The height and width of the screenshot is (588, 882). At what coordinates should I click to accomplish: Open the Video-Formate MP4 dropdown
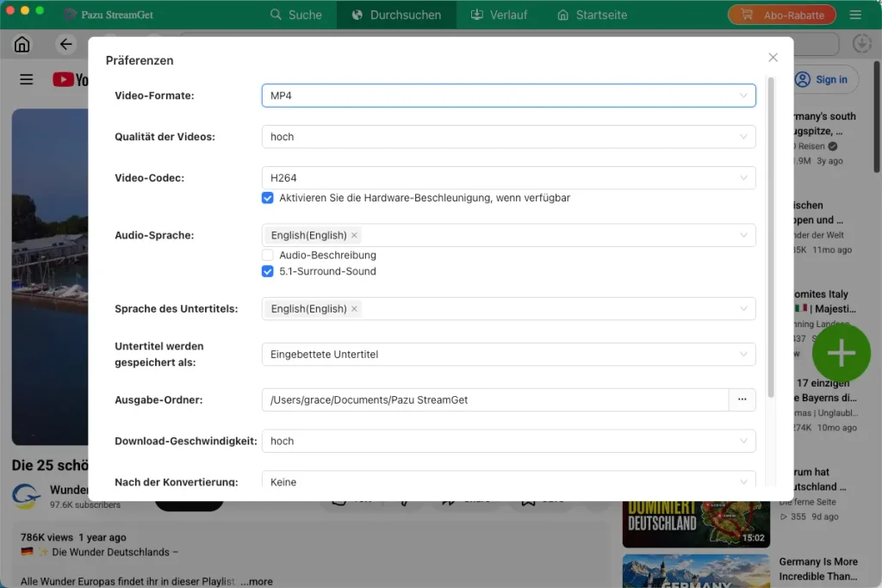(x=508, y=96)
